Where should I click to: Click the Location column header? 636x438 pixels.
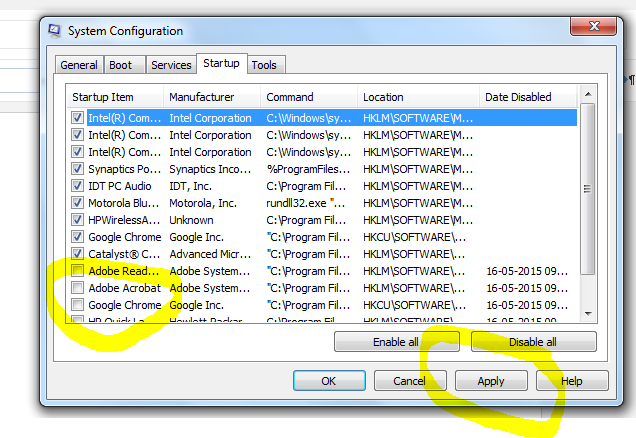418,97
